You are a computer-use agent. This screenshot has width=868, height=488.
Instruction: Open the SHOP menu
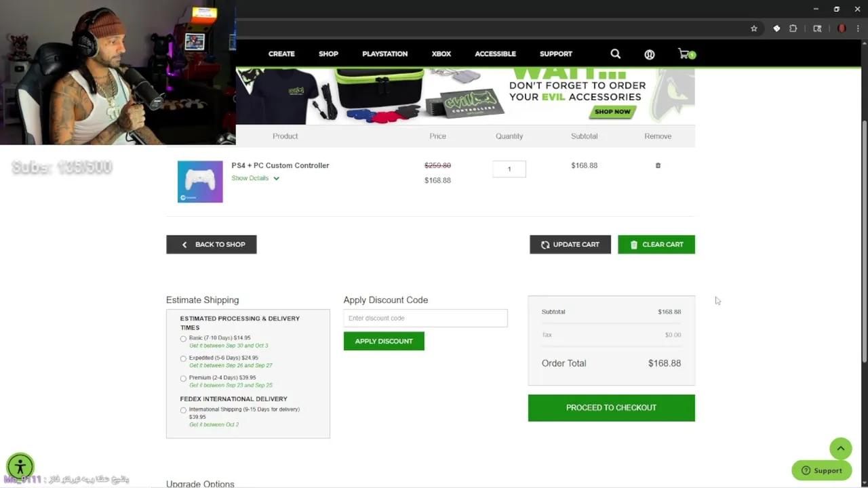[328, 54]
